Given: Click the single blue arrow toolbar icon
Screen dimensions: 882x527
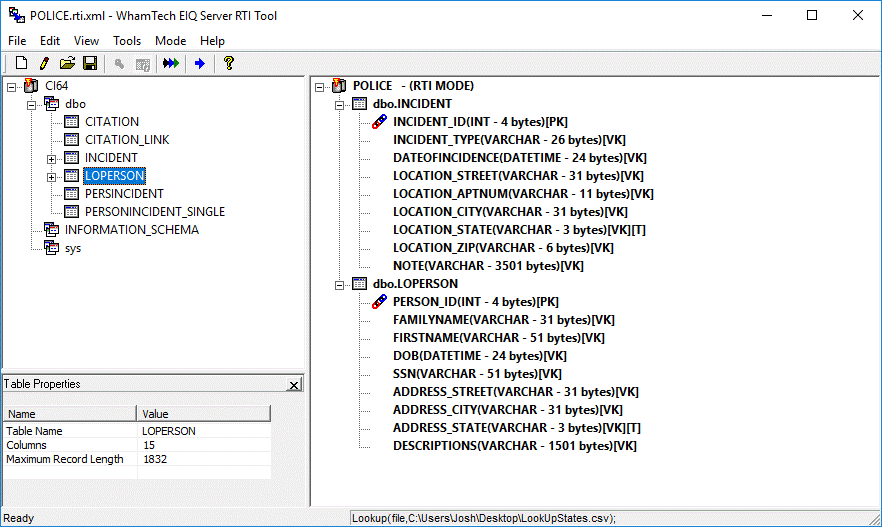Looking at the screenshot, I should click(200, 64).
